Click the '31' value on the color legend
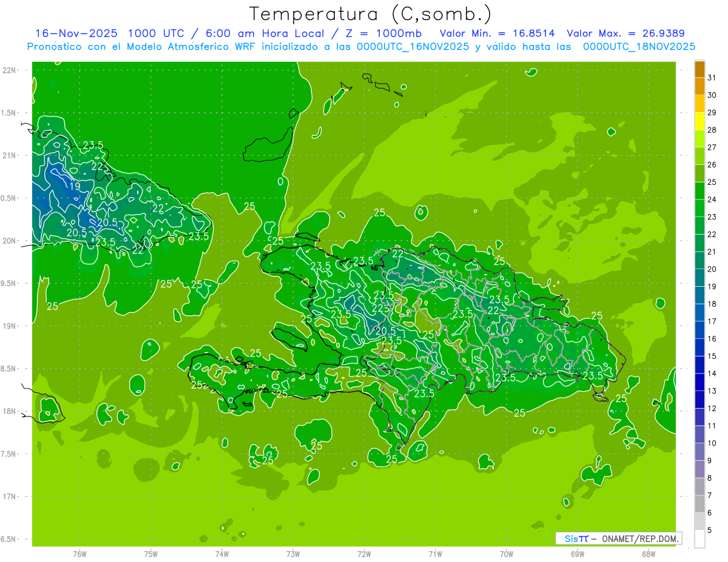728x562 pixels. (712, 78)
